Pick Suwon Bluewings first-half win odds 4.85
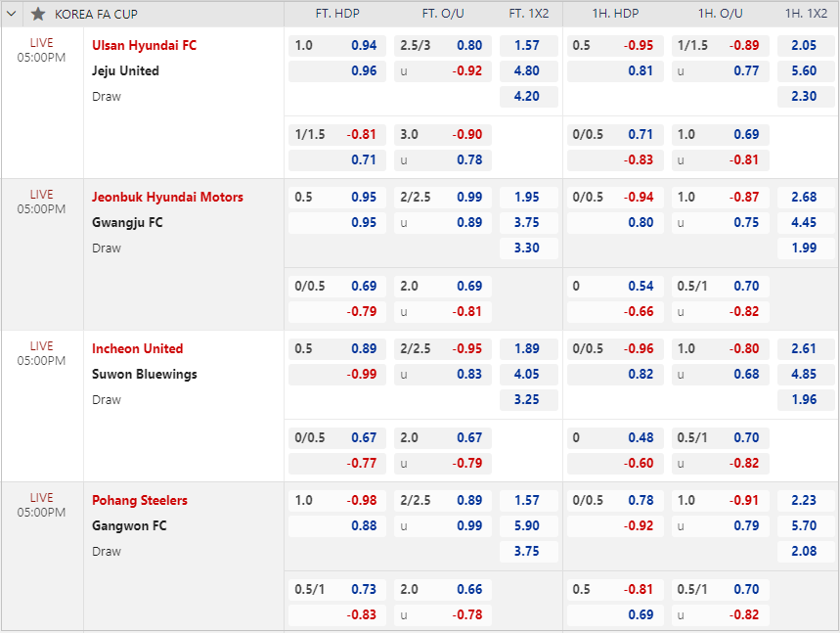 (x=806, y=374)
